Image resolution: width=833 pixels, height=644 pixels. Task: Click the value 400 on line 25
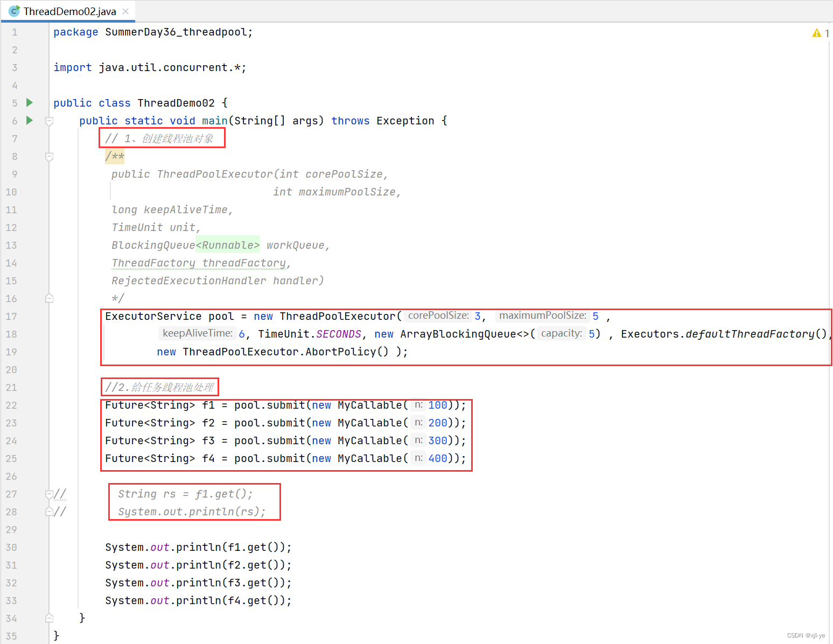(x=438, y=459)
